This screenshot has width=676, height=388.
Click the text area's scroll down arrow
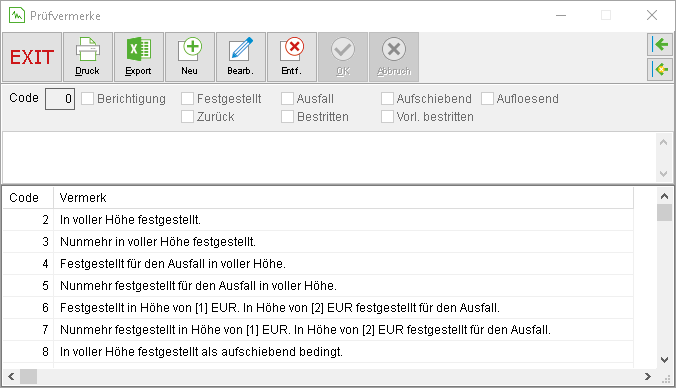coord(663,174)
